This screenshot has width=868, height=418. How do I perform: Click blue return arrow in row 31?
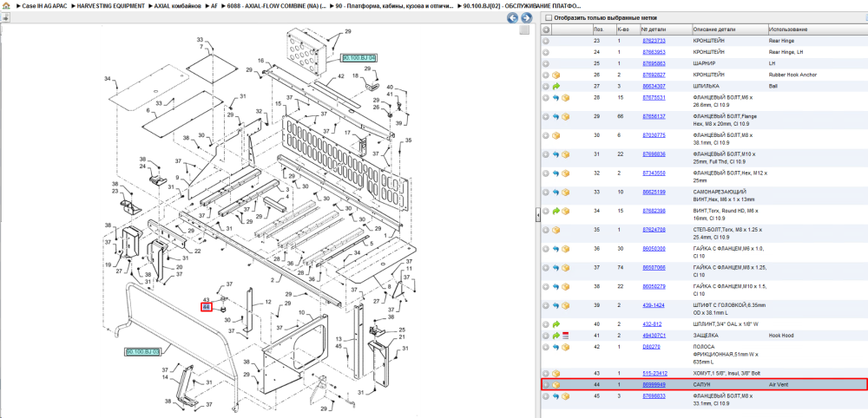pyautogui.click(x=556, y=154)
